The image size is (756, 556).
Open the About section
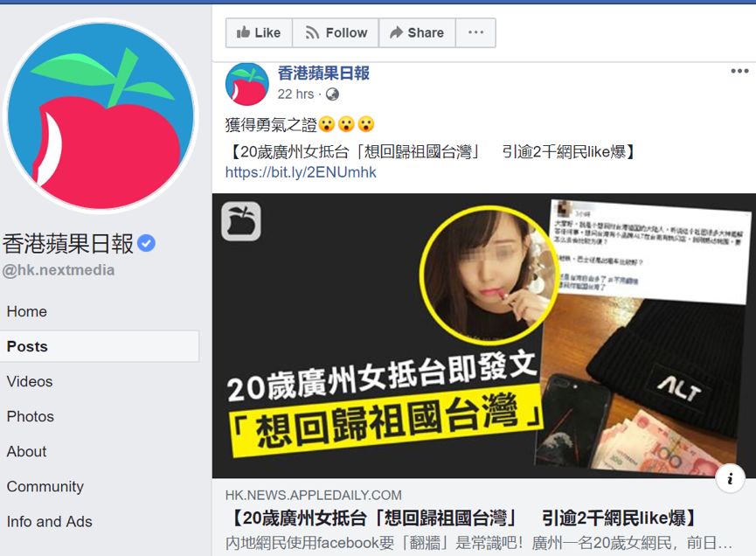[26, 452]
